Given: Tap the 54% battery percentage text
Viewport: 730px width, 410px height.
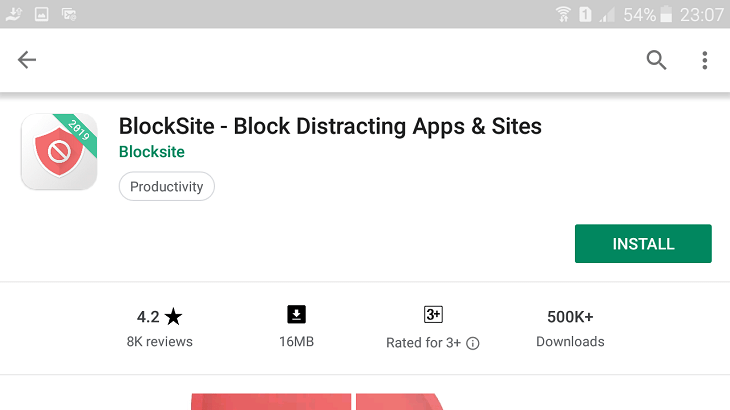Looking at the screenshot, I should pos(640,15).
